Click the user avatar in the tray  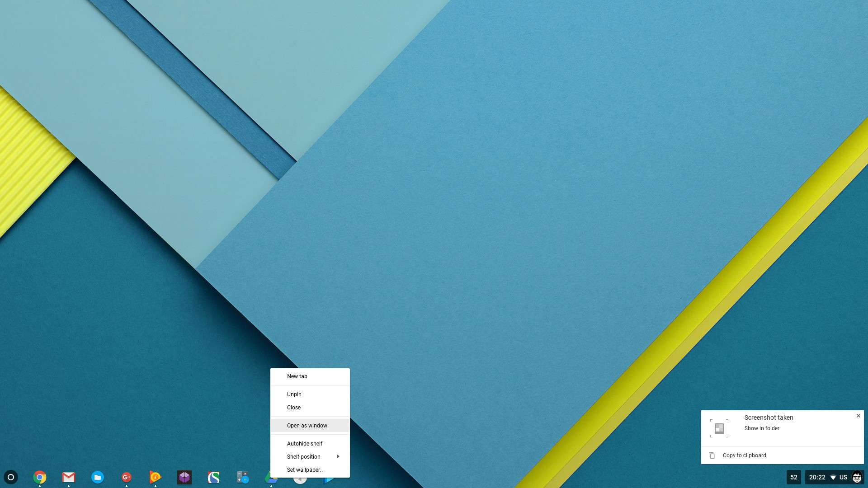pos(857,477)
